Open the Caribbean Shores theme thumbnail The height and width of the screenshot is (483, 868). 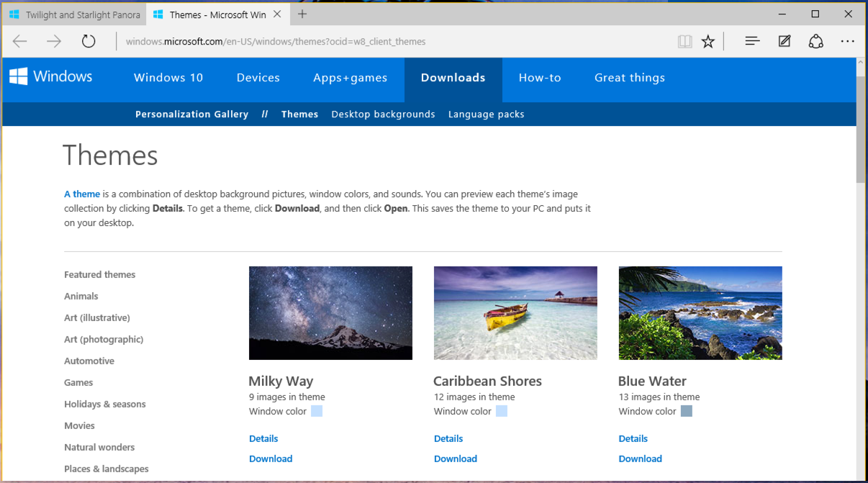click(x=515, y=312)
